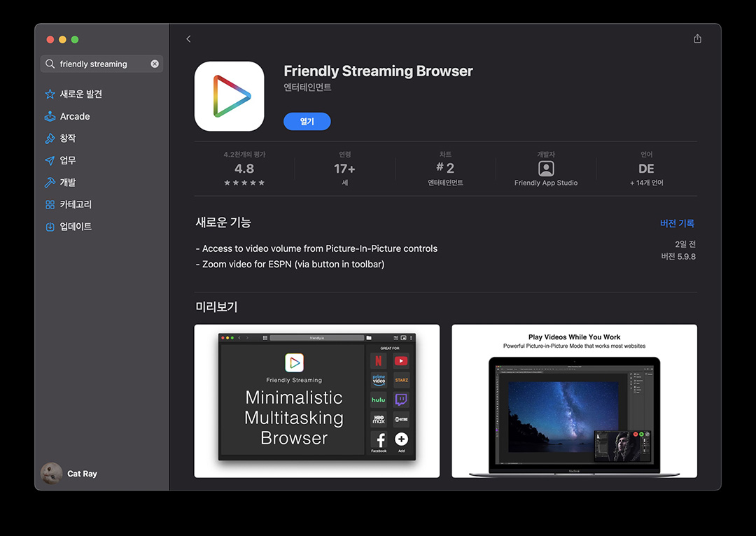
Task: Go back using the back chevron
Action: tap(188, 39)
